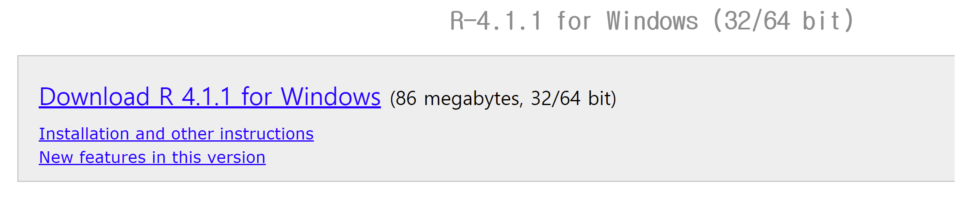Click the word "megabytes" in the size note

pyautogui.click(x=473, y=99)
